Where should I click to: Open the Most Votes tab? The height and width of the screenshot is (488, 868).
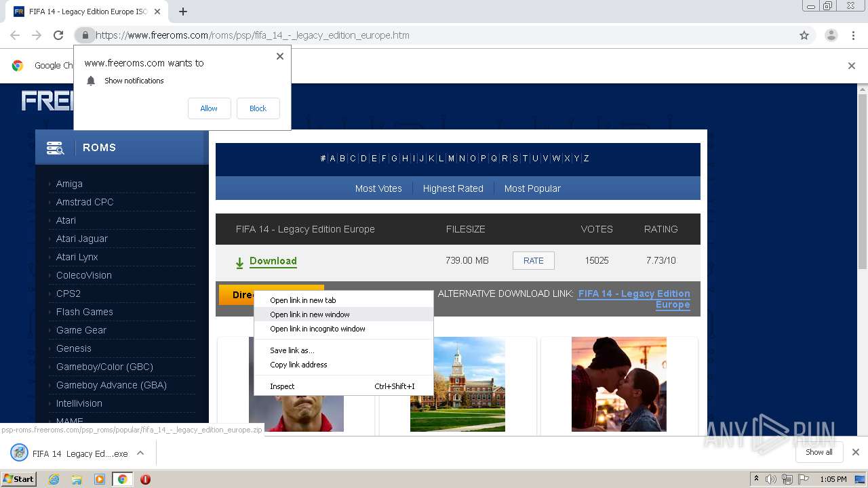tap(378, 188)
